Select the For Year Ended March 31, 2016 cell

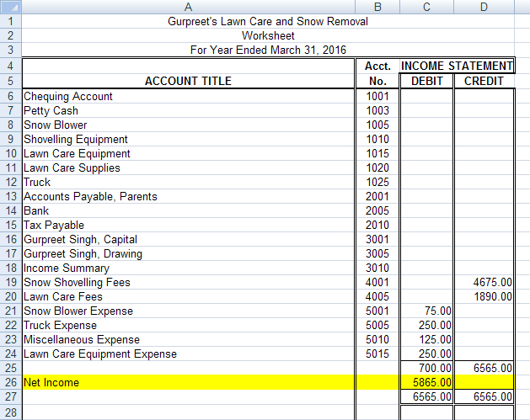[268, 51]
